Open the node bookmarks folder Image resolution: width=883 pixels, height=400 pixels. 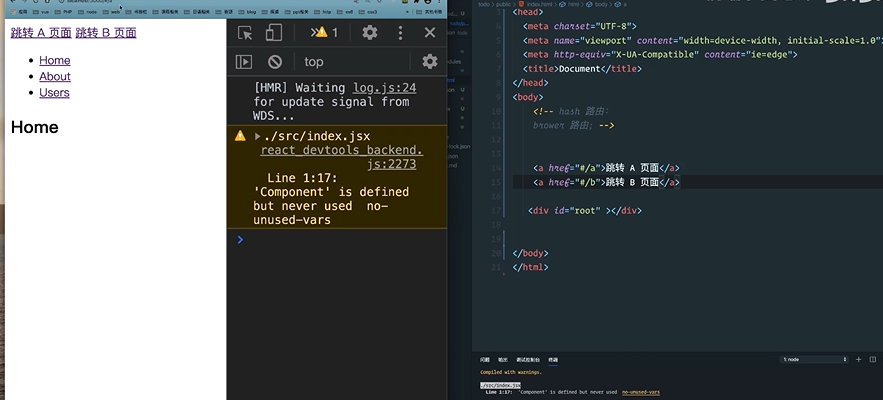87,11
